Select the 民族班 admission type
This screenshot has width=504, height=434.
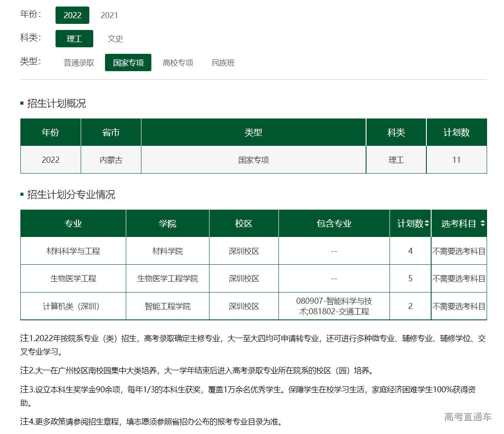point(223,62)
